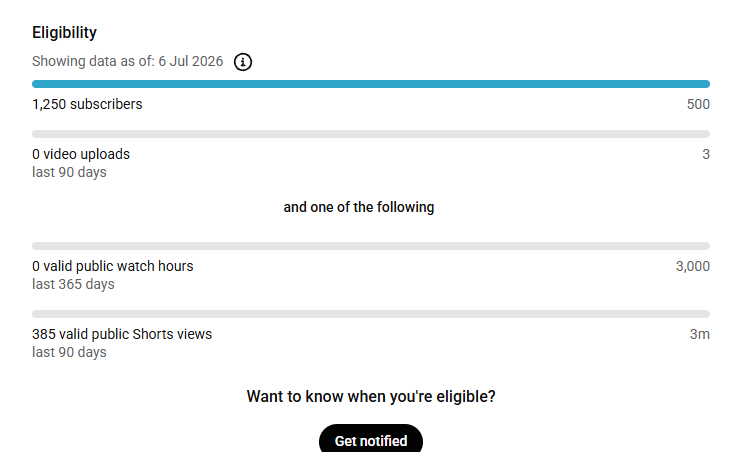Click 'last 365 days' under watch hours
Viewport: 737px width, 452px height.
(73, 284)
